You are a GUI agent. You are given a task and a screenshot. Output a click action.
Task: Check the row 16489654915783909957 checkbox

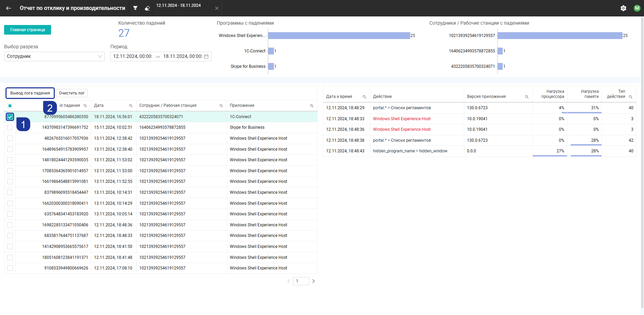10,149
